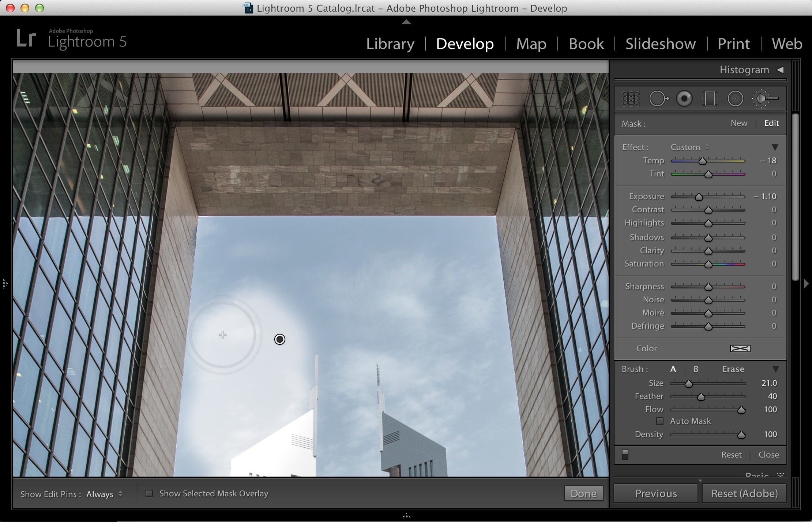Click the Lightroom Lr logo
The height and width of the screenshot is (522, 812).
(x=26, y=39)
